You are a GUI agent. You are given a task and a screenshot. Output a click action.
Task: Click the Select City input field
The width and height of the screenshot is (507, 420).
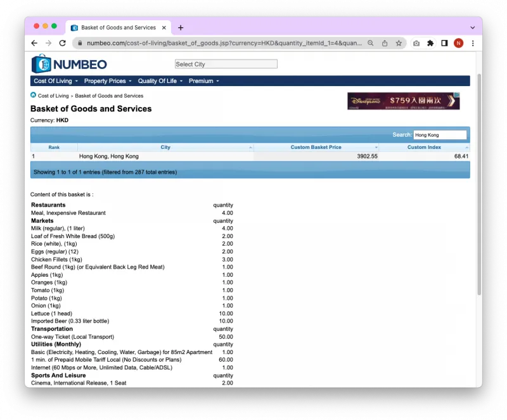pyautogui.click(x=226, y=64)
